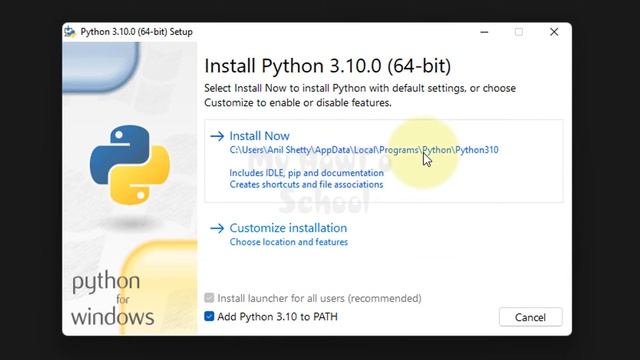Image resolution: width=640 pixels, height=360 pixels.
Task: Cancel the Python setup
Action: tap(530, 317)
